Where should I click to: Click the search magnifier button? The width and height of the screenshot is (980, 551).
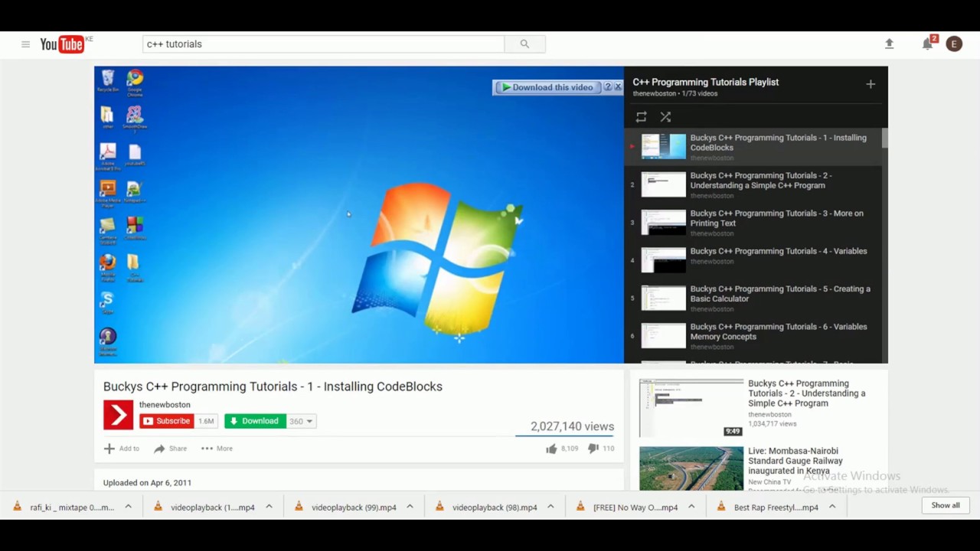524,44
